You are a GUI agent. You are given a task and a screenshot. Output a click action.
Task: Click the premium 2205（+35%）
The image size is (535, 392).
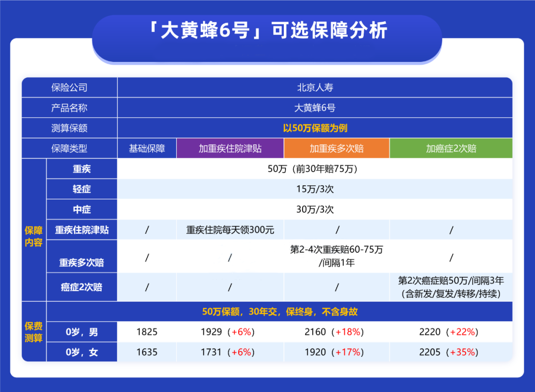point(449,352)
